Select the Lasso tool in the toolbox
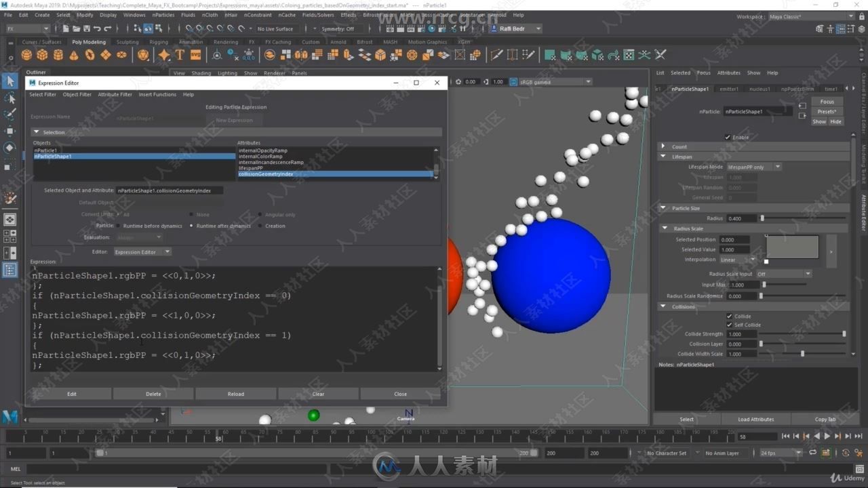Screen dimensions: 868x488 point(9,99)
